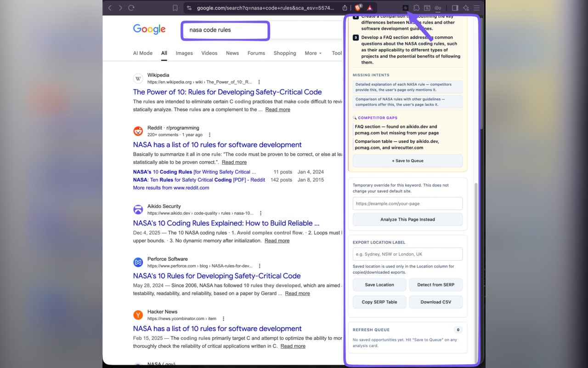Click More results from www.reddit.com
The image size is (588, 368).
coord(171,188)
